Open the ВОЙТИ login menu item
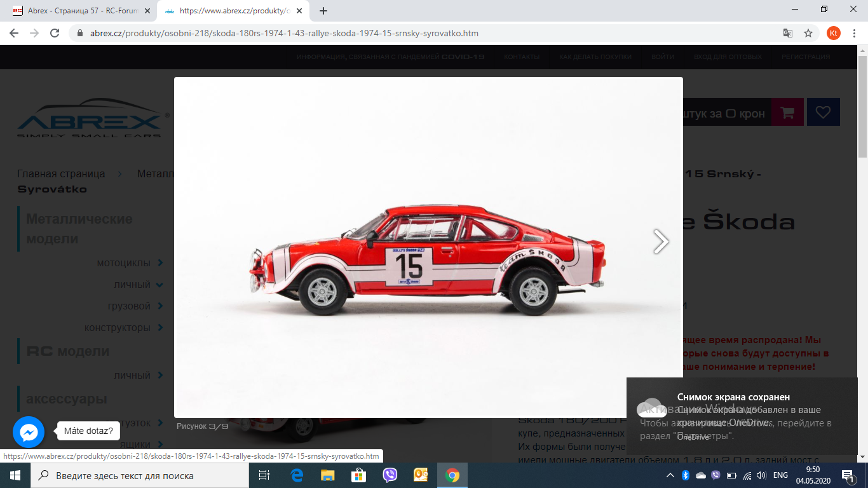868x488 pixels. coord(663,57)
